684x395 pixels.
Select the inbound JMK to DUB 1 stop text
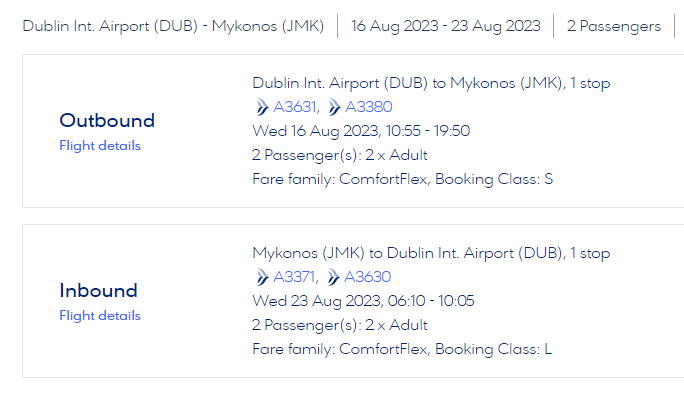tap(431, 253)
